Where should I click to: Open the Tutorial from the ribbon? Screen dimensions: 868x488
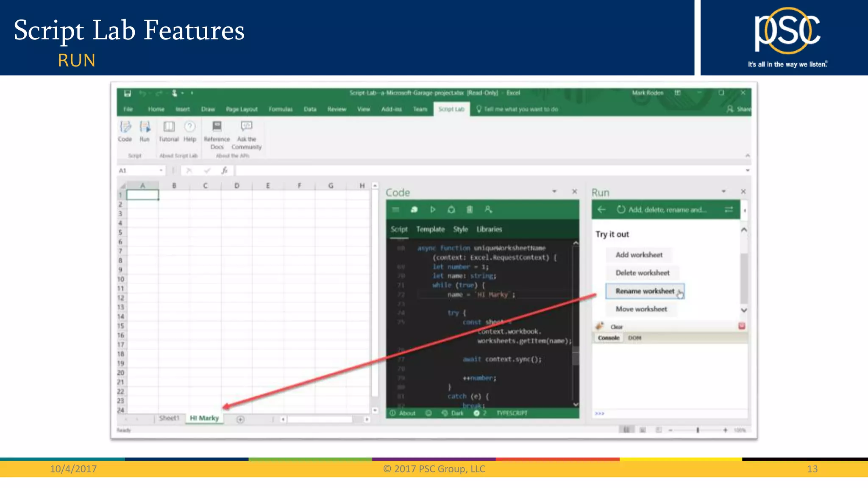(x=169, y=131)
